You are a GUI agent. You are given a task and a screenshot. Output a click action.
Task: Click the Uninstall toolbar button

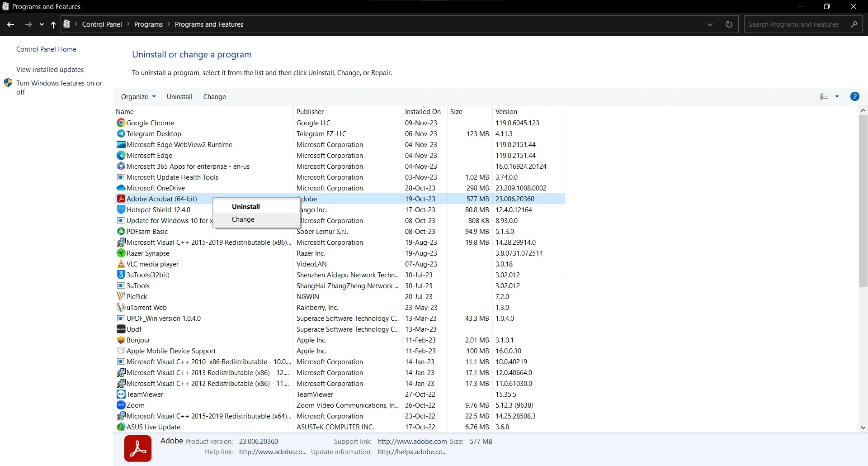coord(179,97)
